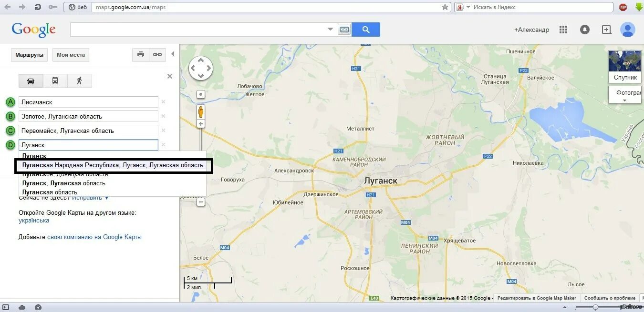
Task: Click the green download arrow icon
Action: click(639, 7)
